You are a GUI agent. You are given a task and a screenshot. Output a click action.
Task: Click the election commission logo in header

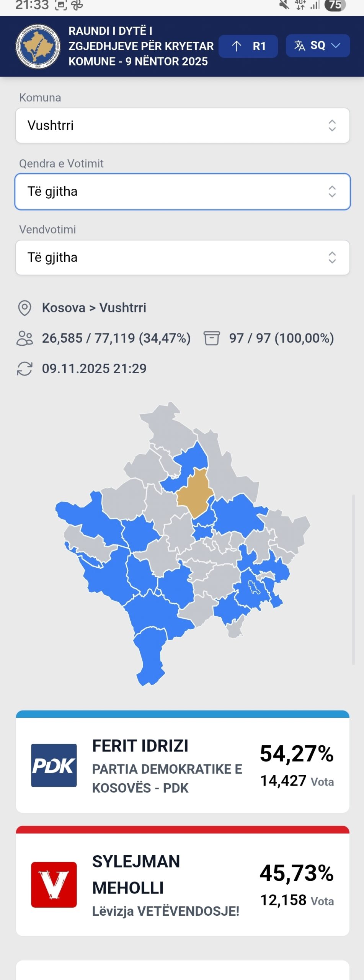click(x=38, y=46)
